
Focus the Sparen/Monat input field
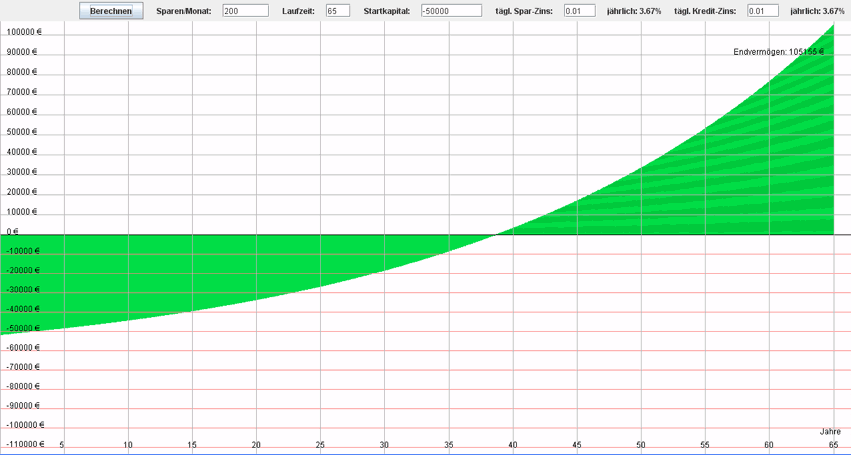pos(245,11)
